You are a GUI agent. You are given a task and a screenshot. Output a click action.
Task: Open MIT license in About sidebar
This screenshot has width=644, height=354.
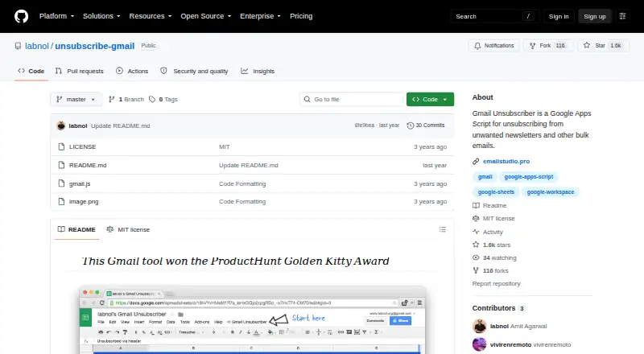[493, 219]
